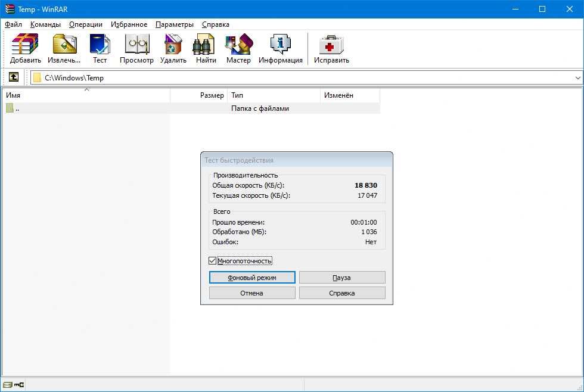Click the Фоновый режим button
Image resolution: width=584 pixels, height=392 pixels.
[x=252, y=278]
